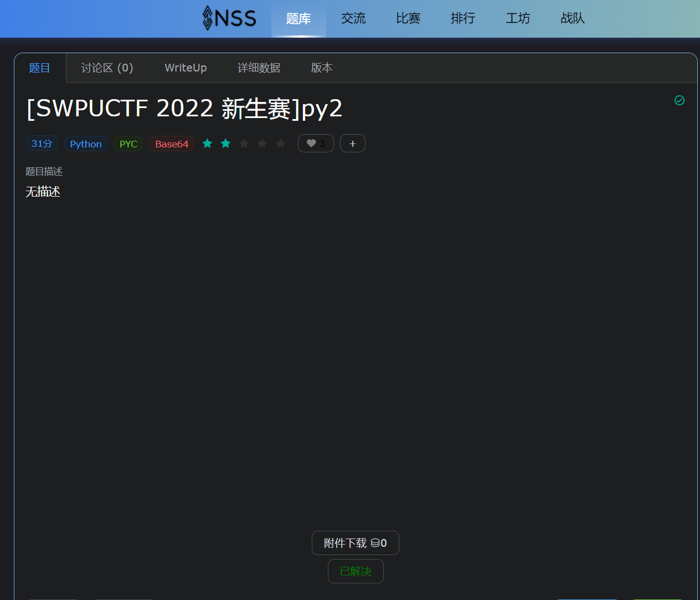Switch to the WriteUp tab
Image resolution: width=700 pixels, height=600 pixels.
point(186,68)
